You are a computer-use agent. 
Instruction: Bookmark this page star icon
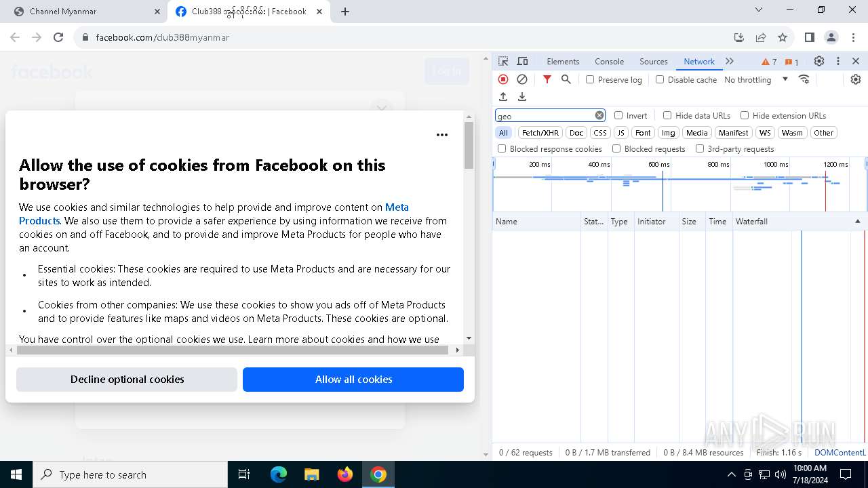click(x=783, y=37)
